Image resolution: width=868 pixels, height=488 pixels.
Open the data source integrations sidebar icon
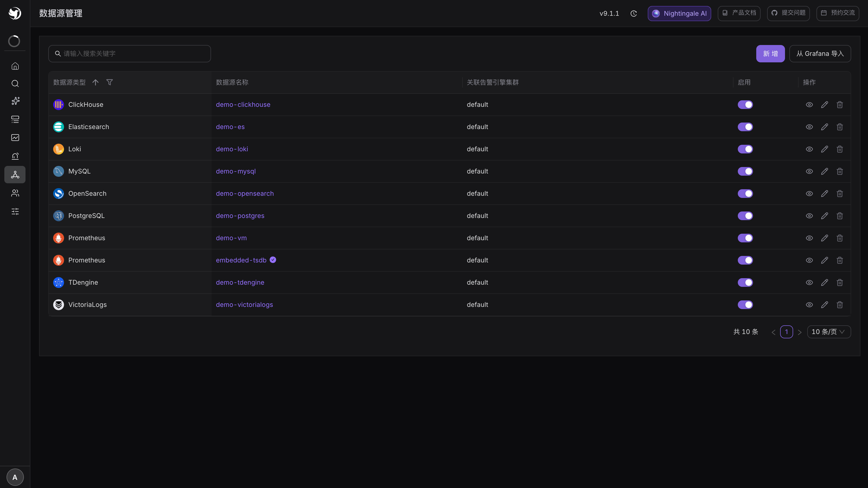pyautogui.click(x=15, y=174)
